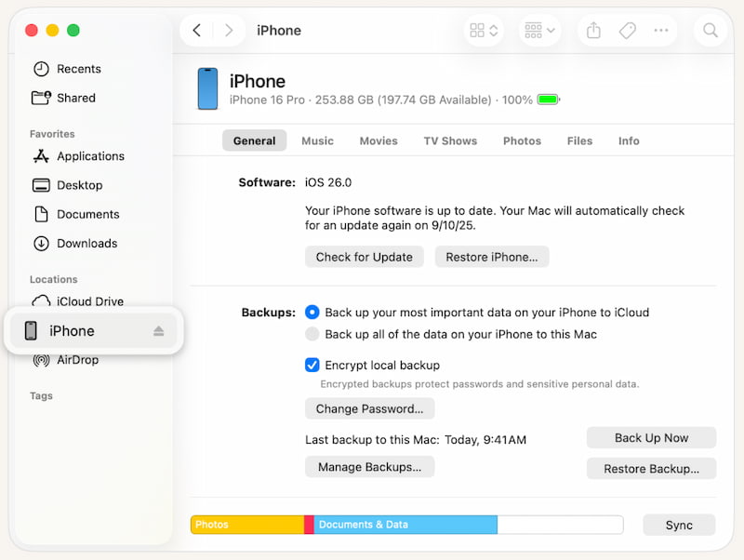Click Last backup time 'Today, 9:41AM'

[x=485, y=439]
